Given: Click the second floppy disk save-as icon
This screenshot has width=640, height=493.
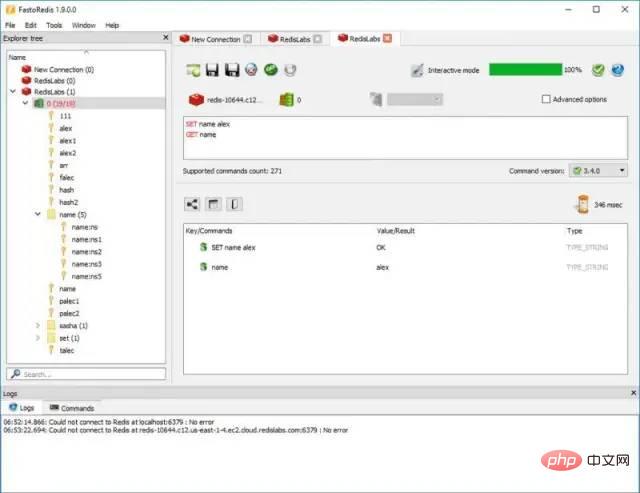Looking at the screenshot, I should click(x=232, y=70).
